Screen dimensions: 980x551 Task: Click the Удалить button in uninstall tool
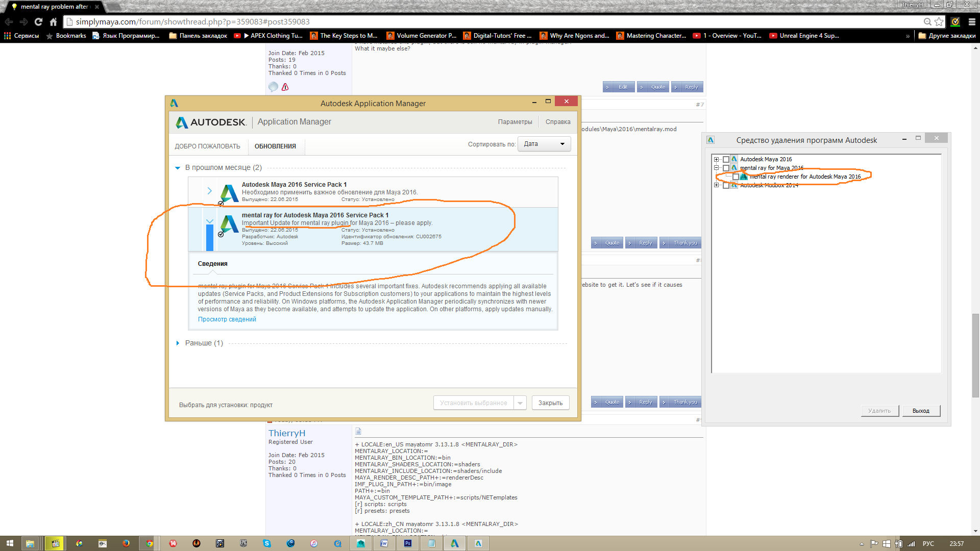[879, 411]
